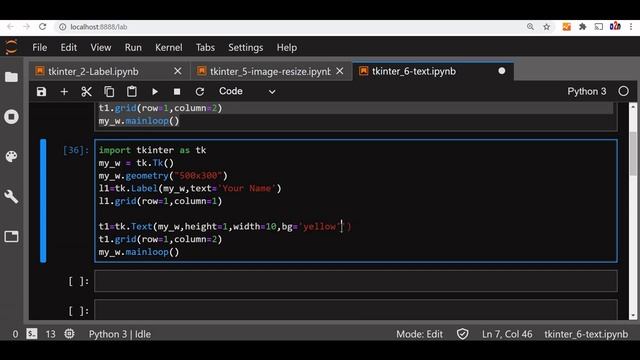Viewport: 640px width, 360px height.
Task: Click the notebook vertical scrollbar thumb
Action: pyautogui.click(x=633, y=154)
